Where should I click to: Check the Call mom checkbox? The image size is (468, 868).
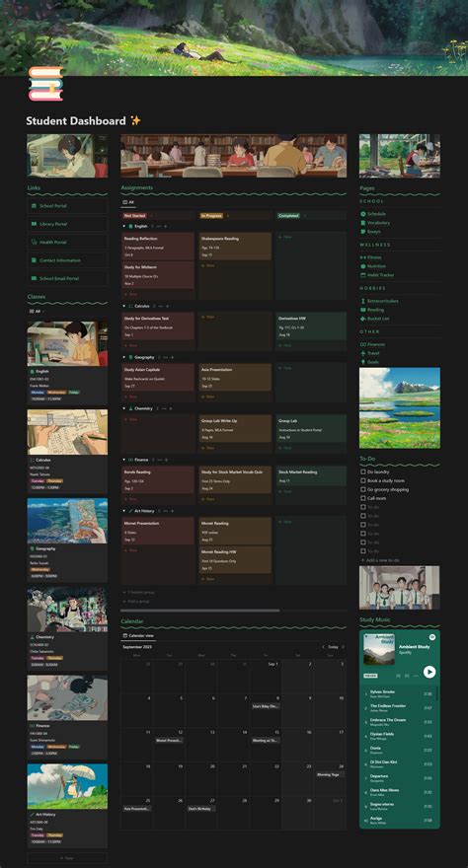tap(362, 498)
